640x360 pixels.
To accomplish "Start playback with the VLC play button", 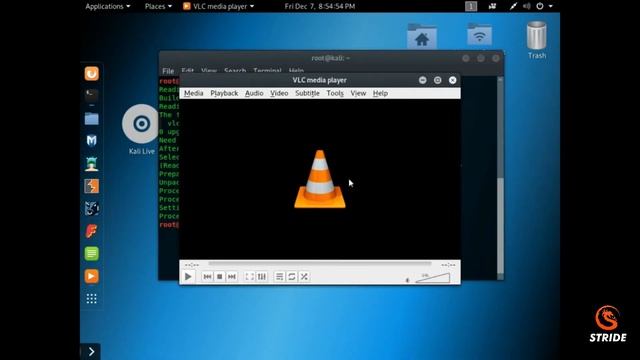I will (x=188, y=277).
